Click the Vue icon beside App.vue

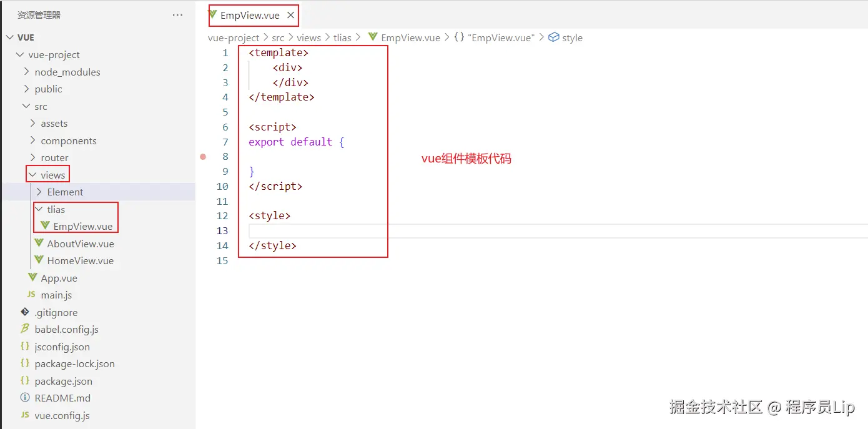tap(32, 278)
